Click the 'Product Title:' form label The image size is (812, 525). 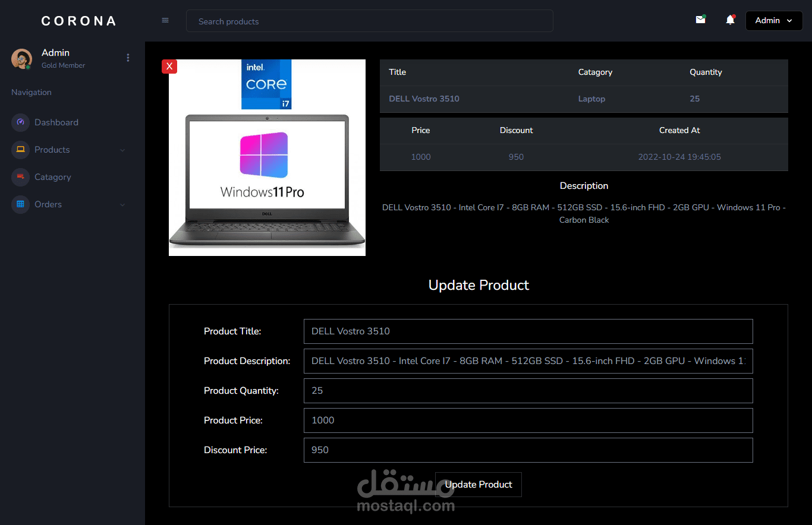click(232, 331)
